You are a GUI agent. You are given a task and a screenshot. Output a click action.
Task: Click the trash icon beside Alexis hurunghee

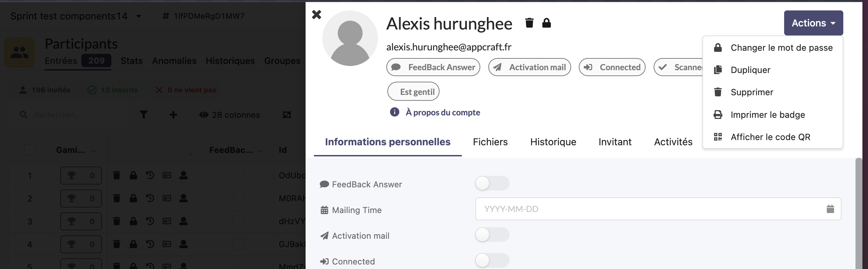(529, 23)
